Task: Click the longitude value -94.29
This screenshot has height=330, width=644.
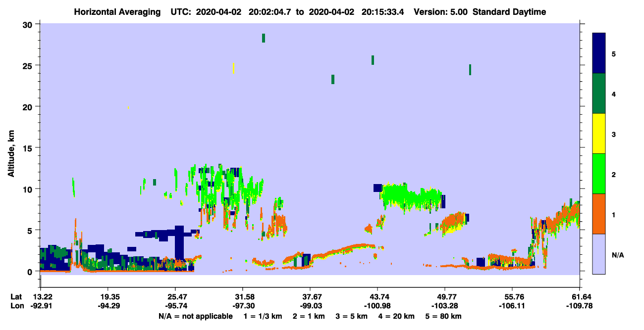Action: tap(108, 306)
